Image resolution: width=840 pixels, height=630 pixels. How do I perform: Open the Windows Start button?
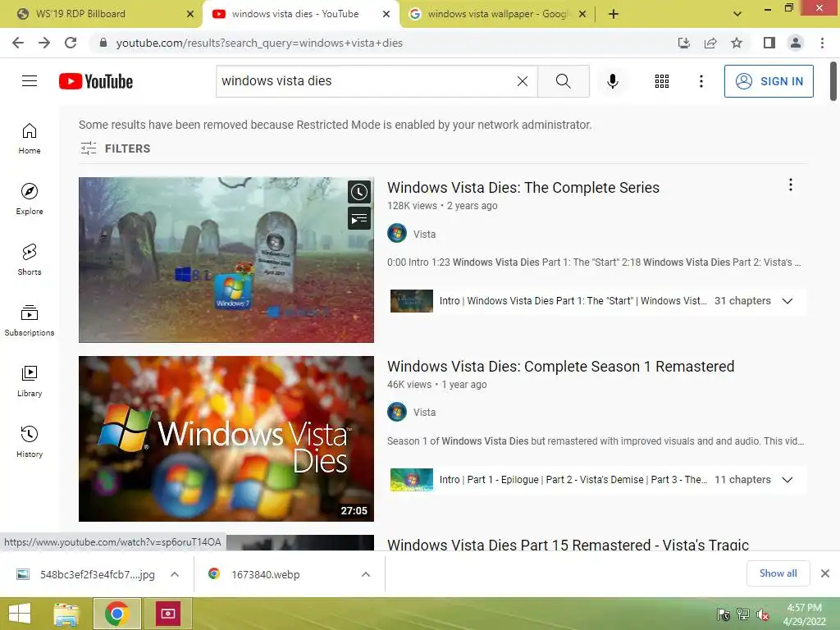pos(20,614)
